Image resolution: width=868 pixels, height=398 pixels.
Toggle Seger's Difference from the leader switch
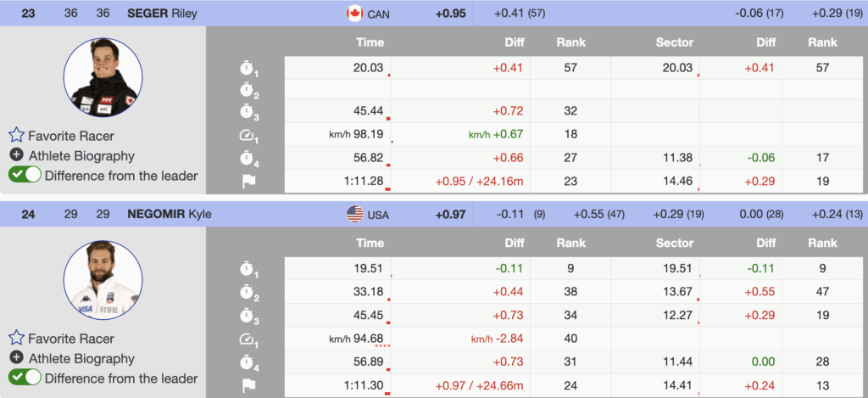25,176
